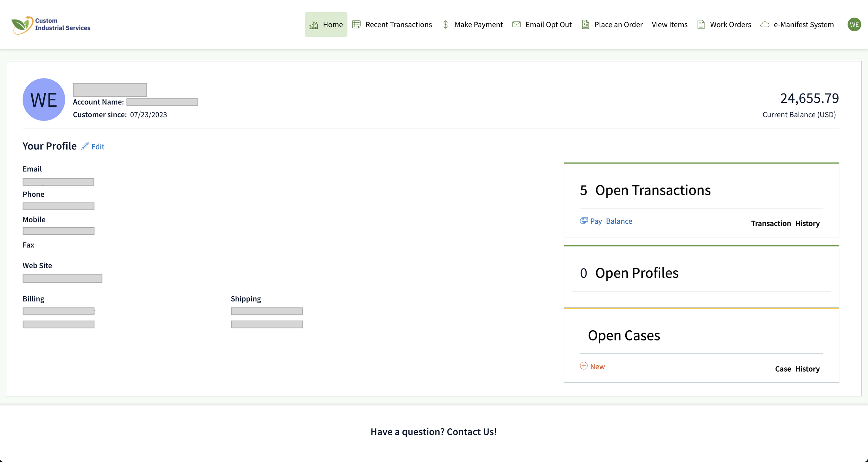Screen dimensions: 868x462
Task: Click the Make Payment dollar icon
Action: [x=445, y=24]
